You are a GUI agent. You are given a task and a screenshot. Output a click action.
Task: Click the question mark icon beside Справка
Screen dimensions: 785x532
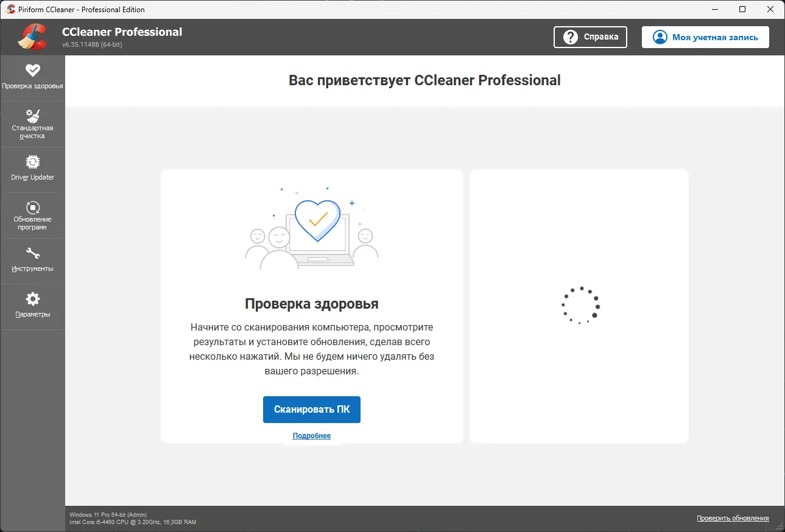[571, 37]
